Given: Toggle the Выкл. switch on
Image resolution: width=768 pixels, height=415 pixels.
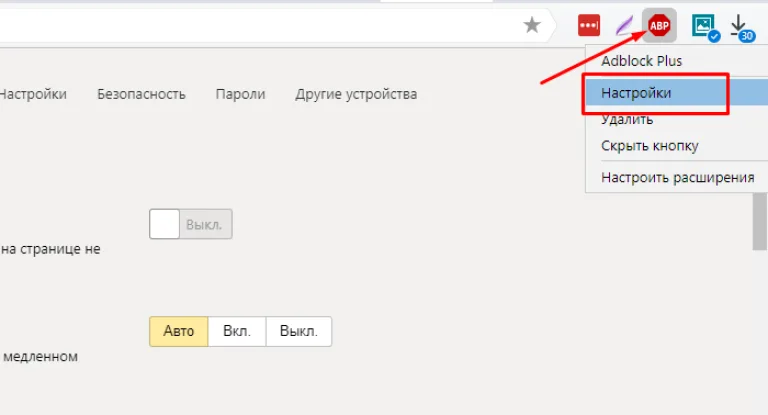Looking at the screenshot, I should (191, 224).
